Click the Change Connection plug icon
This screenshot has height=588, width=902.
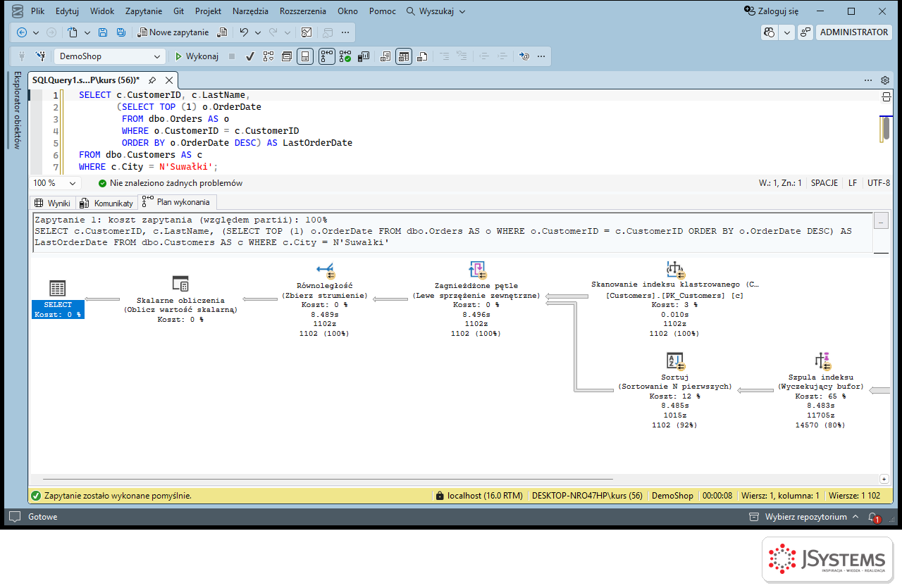pos(41,56)
